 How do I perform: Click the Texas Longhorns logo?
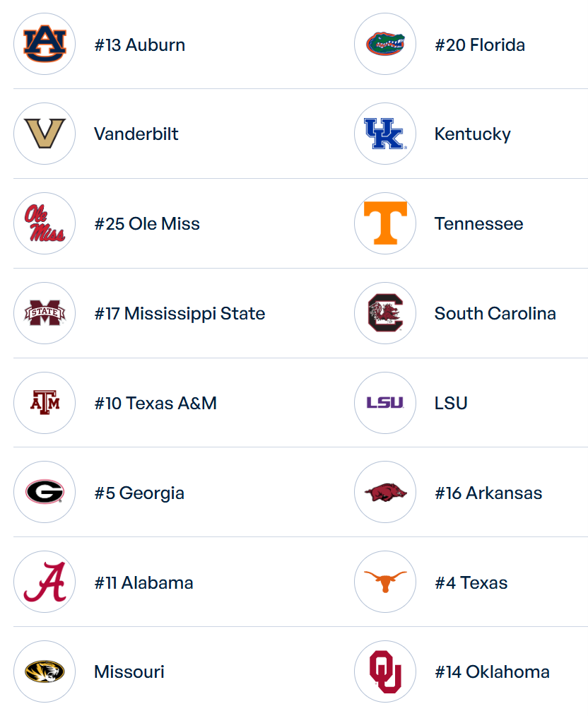coord(385,582)
